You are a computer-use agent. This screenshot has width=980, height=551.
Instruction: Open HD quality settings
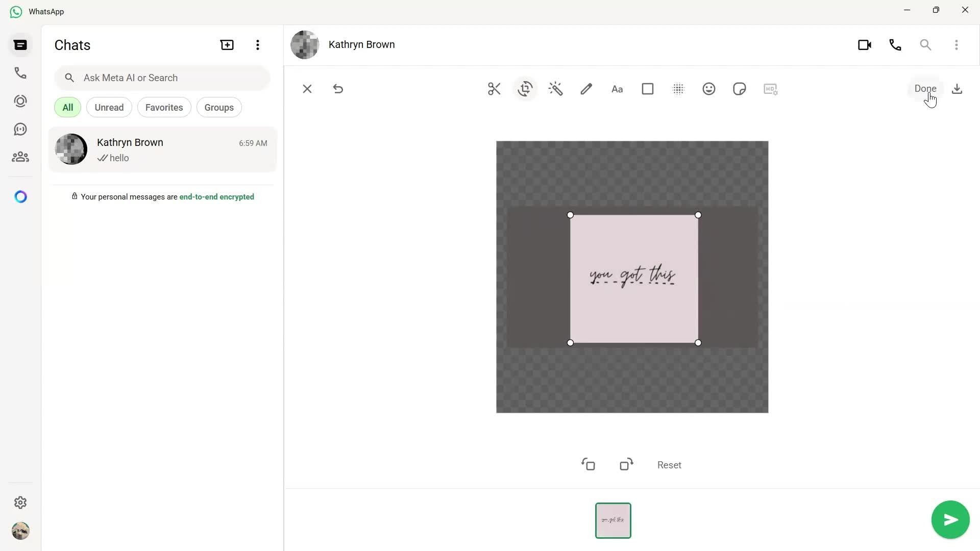(x=771, y=89)
